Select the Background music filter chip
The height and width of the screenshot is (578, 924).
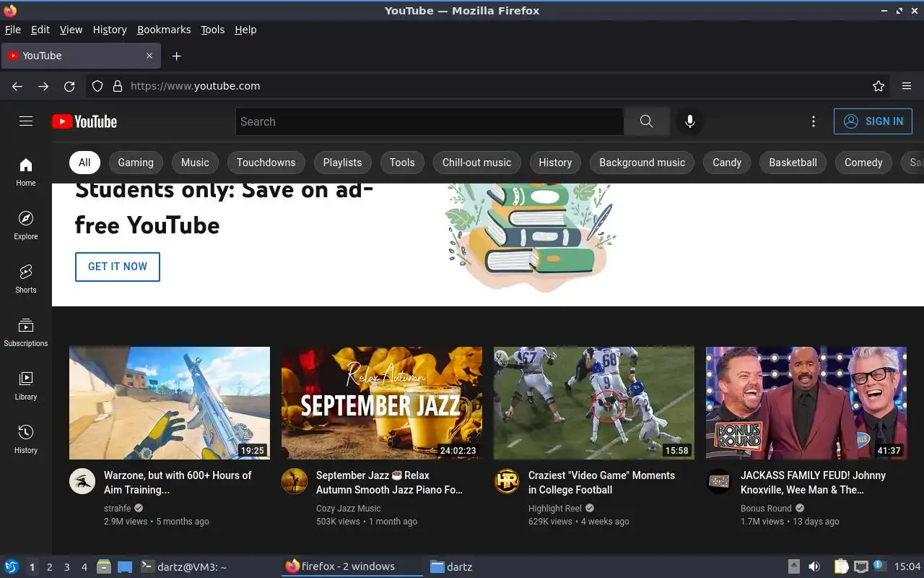tap(642, 163)
